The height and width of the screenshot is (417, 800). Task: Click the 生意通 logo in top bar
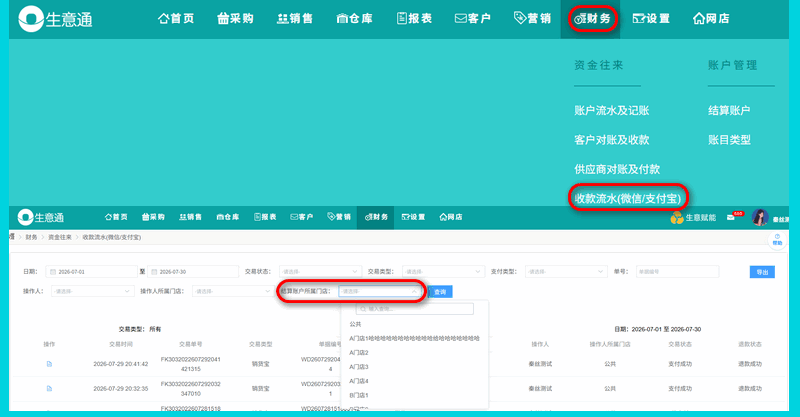click(x=55, y=19)
